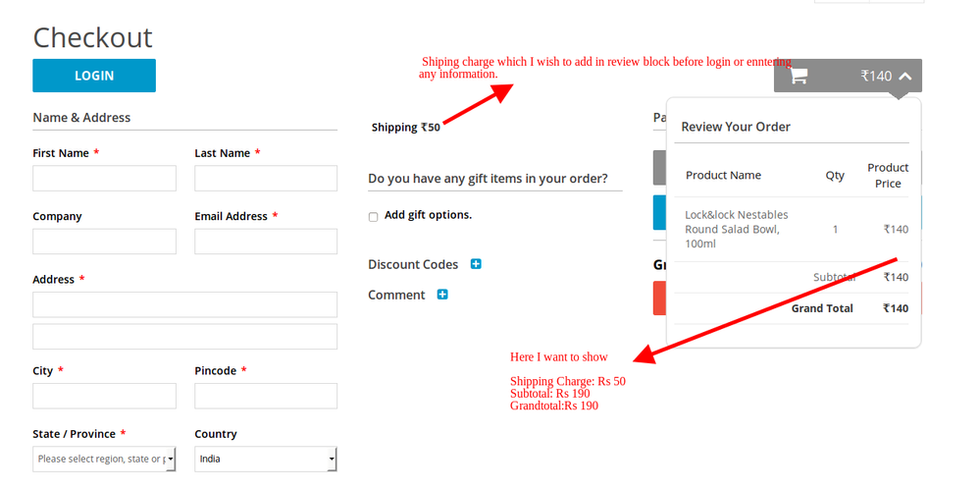The image size is (980, 489).
Task: Click the Email Address input field
Action: pyautogui.click(x=265, y=242)
